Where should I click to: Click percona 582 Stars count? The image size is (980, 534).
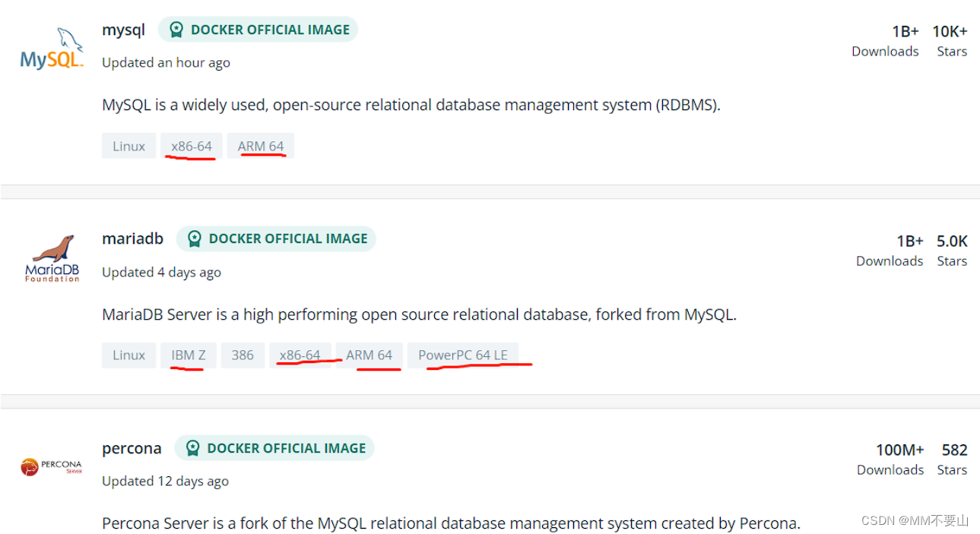pyautogui.click(x=955, y=450)
